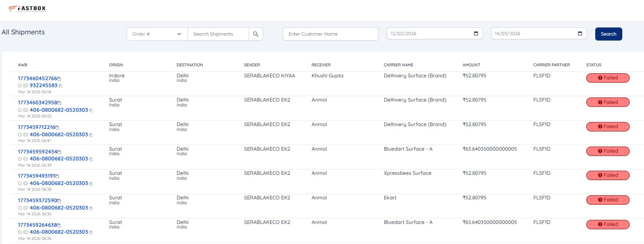Click the CARRIER PARTNER column header

551,65
